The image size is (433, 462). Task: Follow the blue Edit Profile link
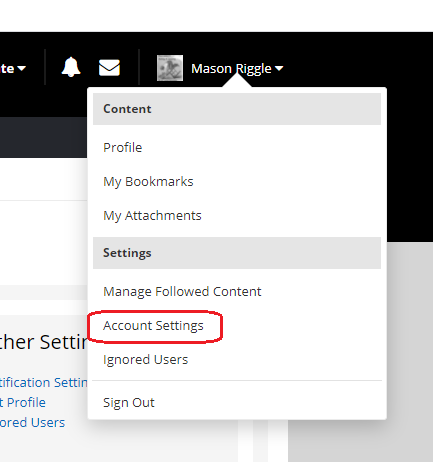23,402
